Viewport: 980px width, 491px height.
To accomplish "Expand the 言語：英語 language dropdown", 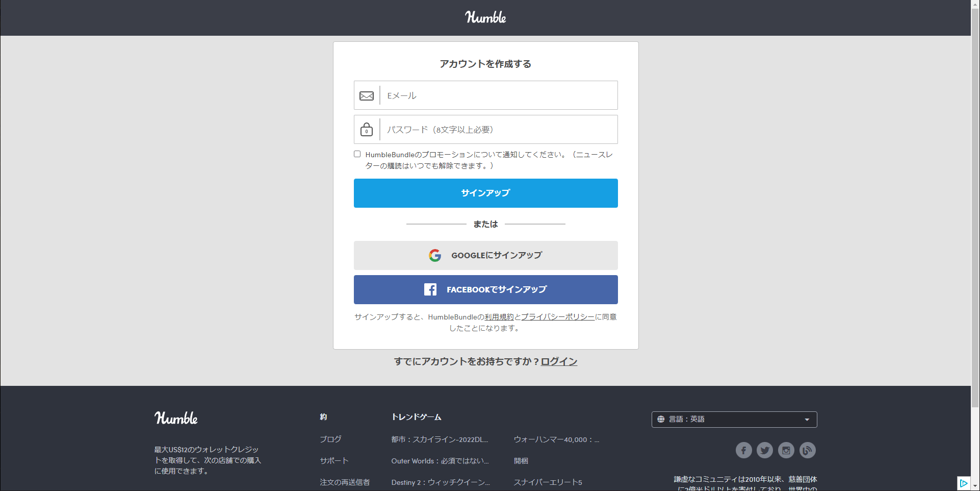I will click(734, 420).
